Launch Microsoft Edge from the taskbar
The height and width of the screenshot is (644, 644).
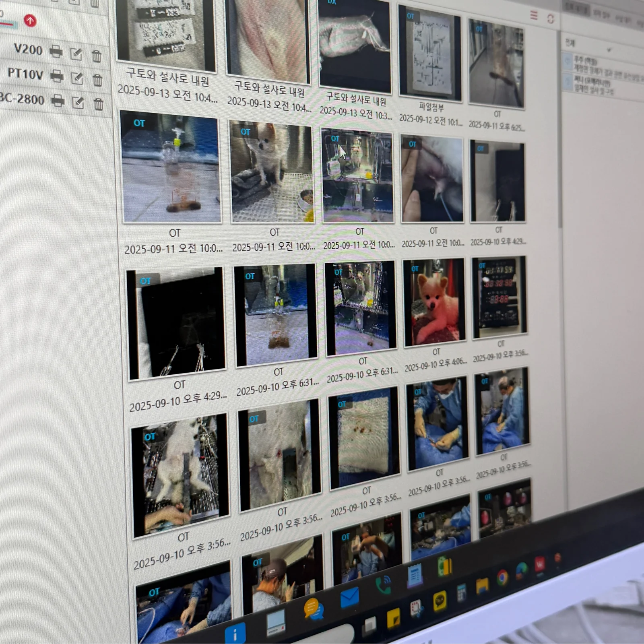tap(522, 571)
